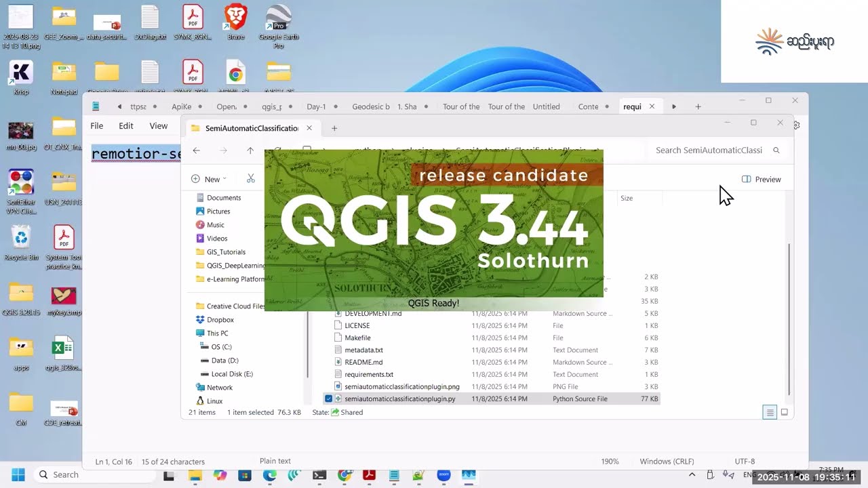Select the mykey.bmp desktop file

[64, 299]
